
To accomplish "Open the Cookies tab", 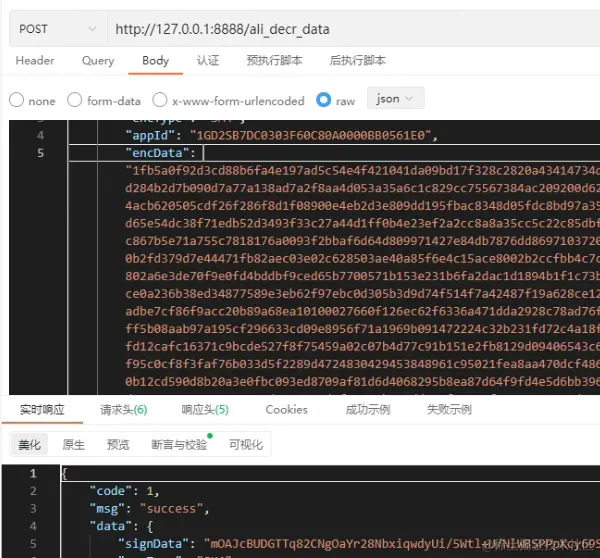I will click(x=286, y=410).
